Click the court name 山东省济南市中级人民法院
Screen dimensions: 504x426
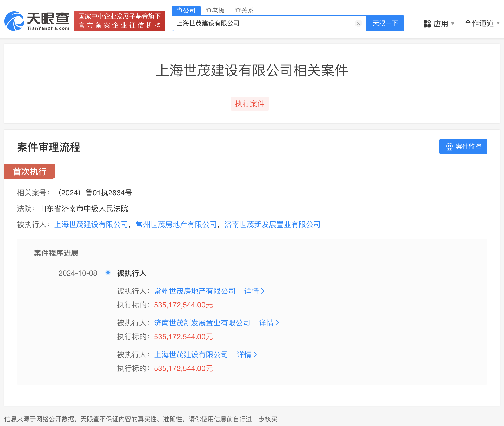84,209
